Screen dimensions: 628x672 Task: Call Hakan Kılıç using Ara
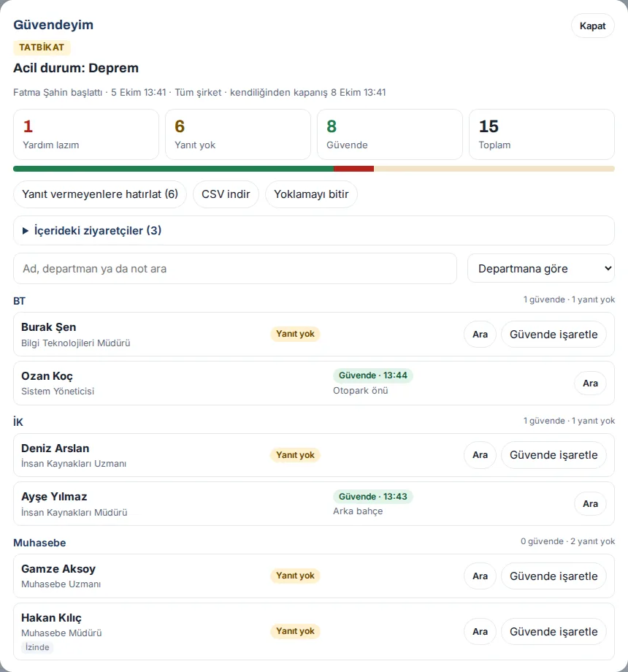click(480, 631)
